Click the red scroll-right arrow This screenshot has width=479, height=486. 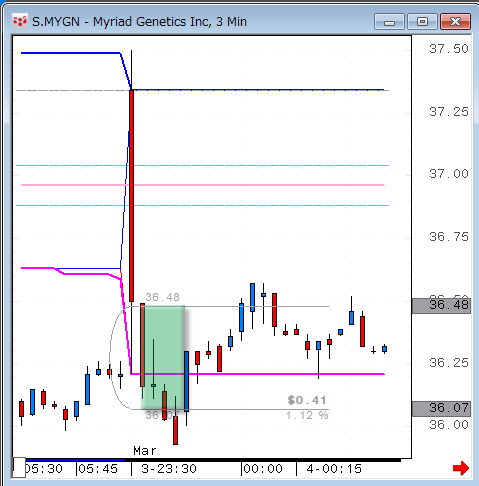pos(461,468)
